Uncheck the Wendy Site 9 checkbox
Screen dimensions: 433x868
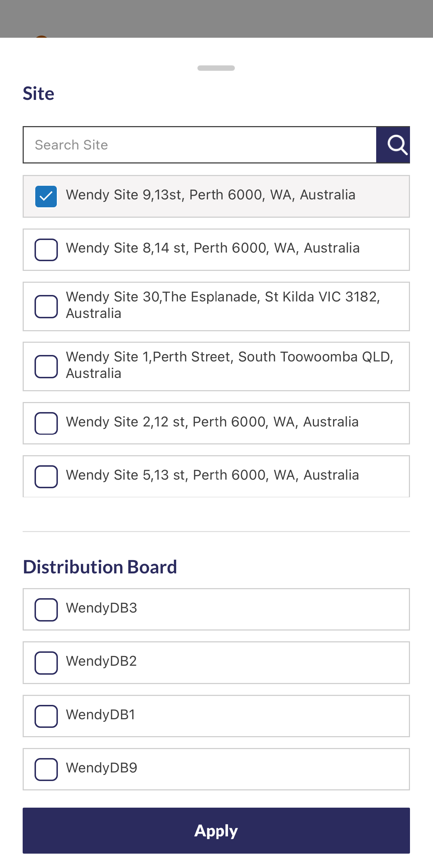click(x=46, y=197)
